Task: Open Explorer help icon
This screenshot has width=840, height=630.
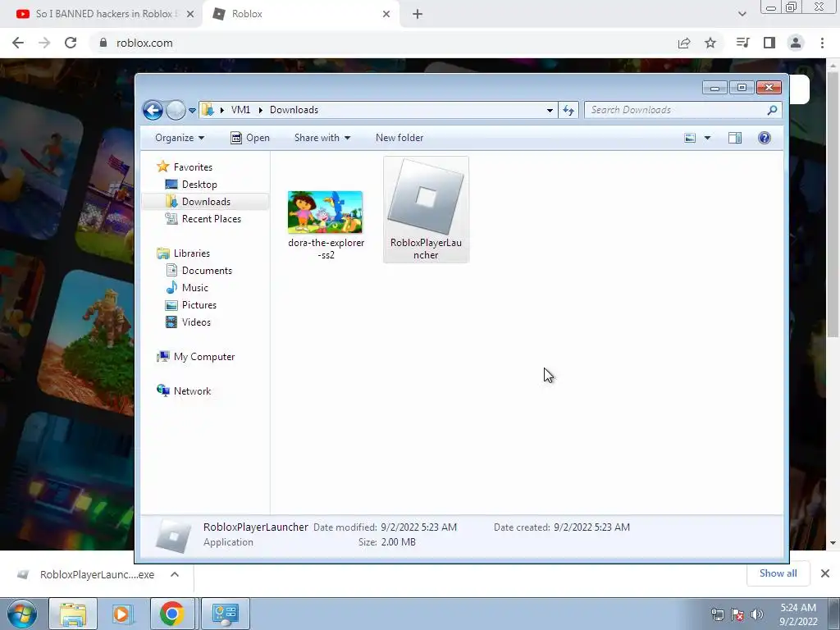Action: (765, 138)
